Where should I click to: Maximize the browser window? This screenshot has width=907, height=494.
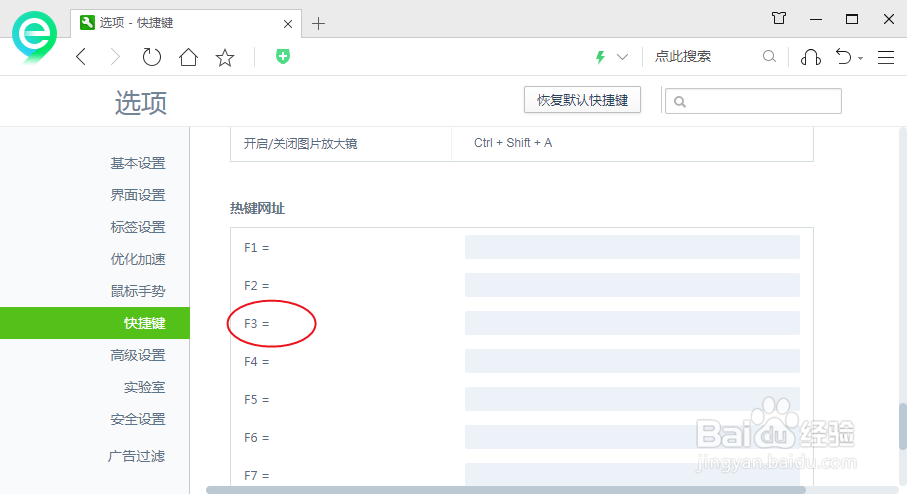click(851, 19)
